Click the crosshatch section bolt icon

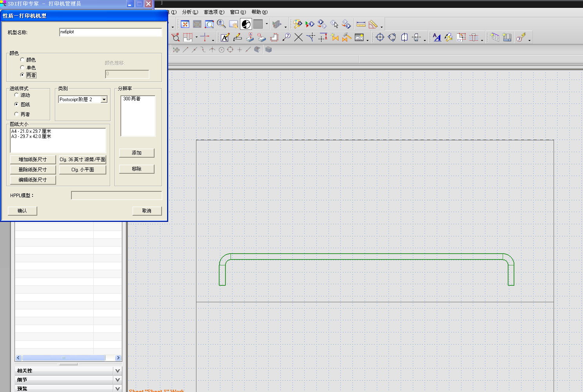click(x=474, y=38)
